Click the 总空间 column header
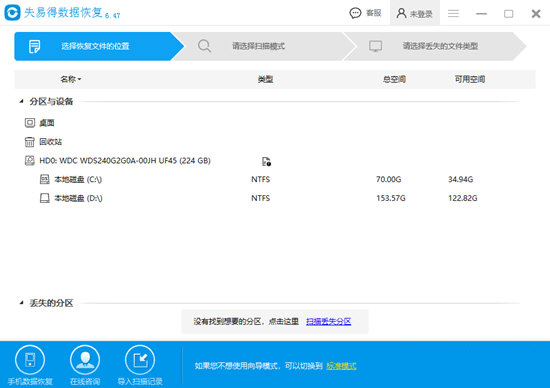 pos(394,79)
